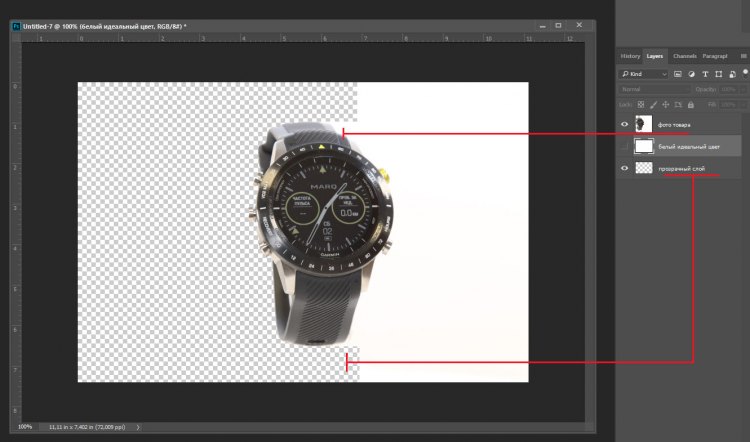
Task: Toggle the layer filtering on/off switch
Action: click(x=745, y=73)
